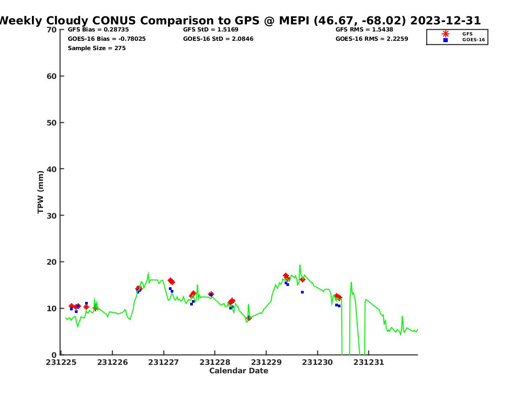Click the 231231 x-axis tick label

368,363
